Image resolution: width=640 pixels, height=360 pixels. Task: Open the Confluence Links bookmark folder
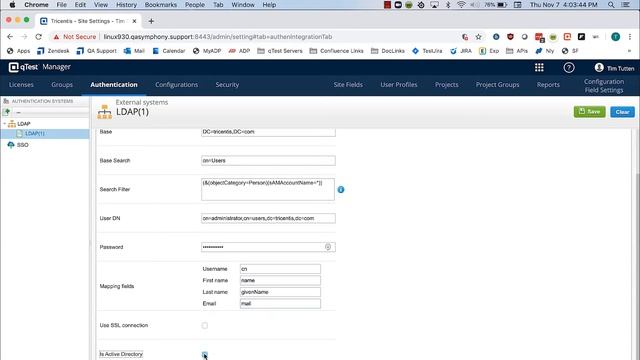click(337, 51)
